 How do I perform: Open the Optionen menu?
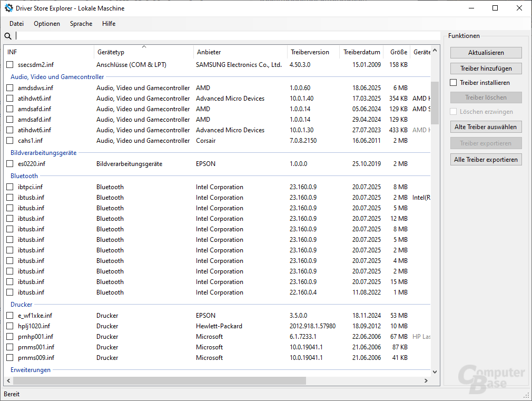47,23
